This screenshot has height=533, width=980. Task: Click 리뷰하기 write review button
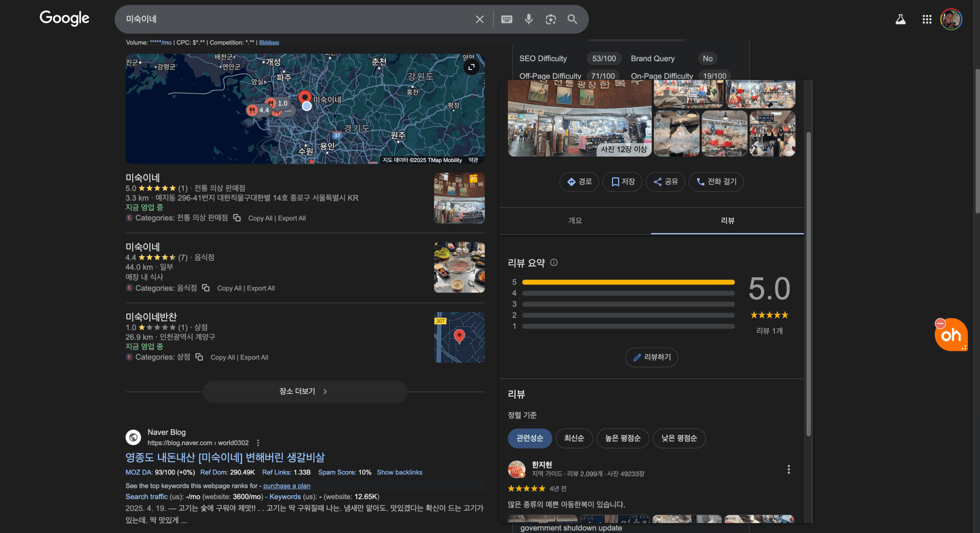(652, 357)
